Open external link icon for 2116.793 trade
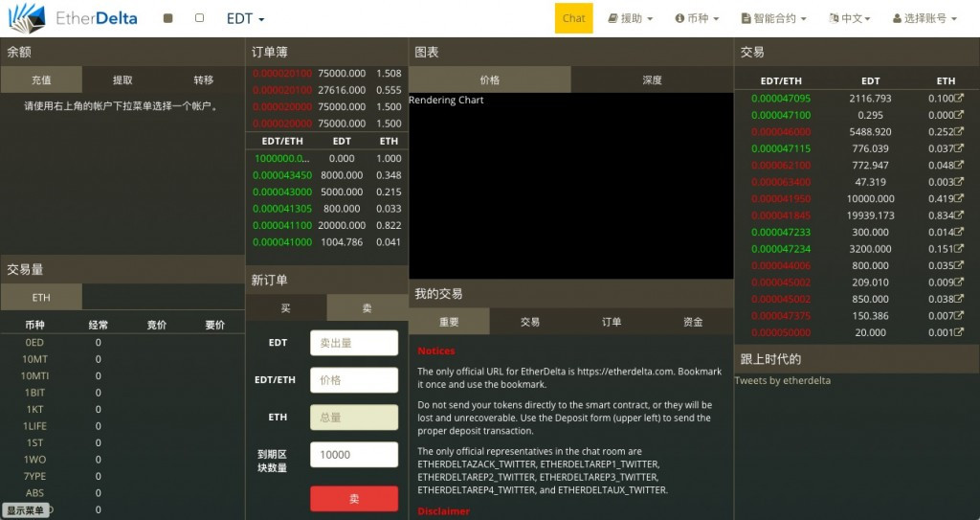 (x=959, y=99)
